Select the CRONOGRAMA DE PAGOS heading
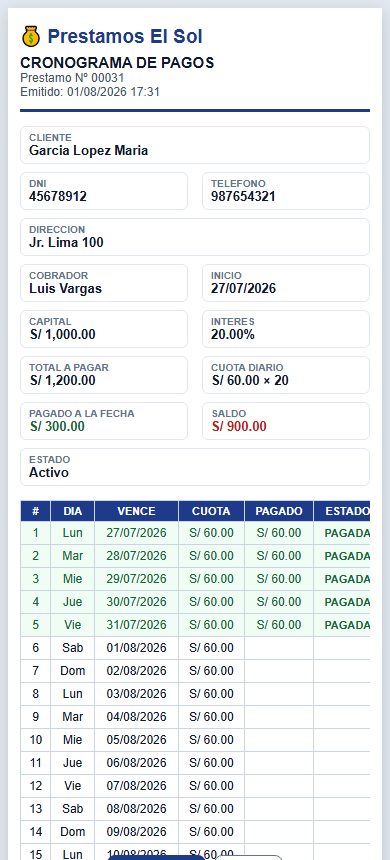The height and width of the screenshot is (860, 390). click(x=117, y=63)
